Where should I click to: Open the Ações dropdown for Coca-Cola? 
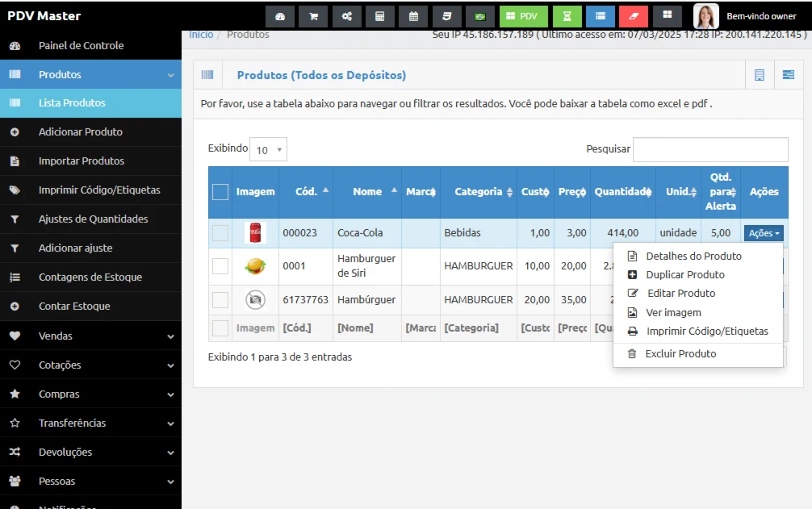[x=764, y=233]
